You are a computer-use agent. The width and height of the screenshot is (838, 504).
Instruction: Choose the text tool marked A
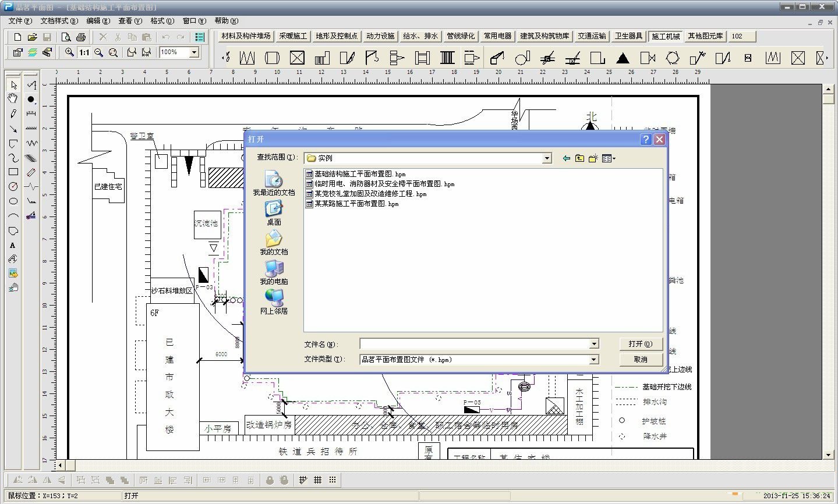pyautogui.click(x=13, y=245)
